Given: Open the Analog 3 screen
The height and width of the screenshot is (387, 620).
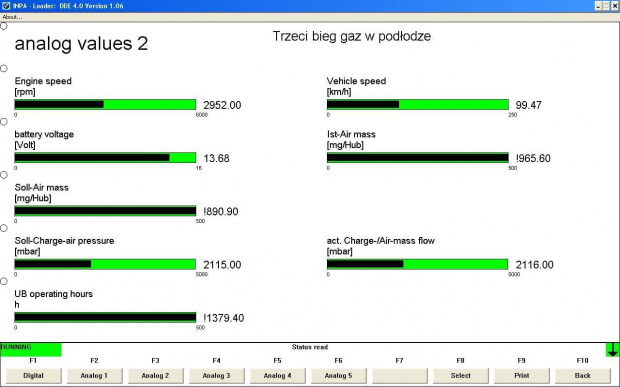Looking at the screenshot, I should pyautogui.click(x=216, y=376).
